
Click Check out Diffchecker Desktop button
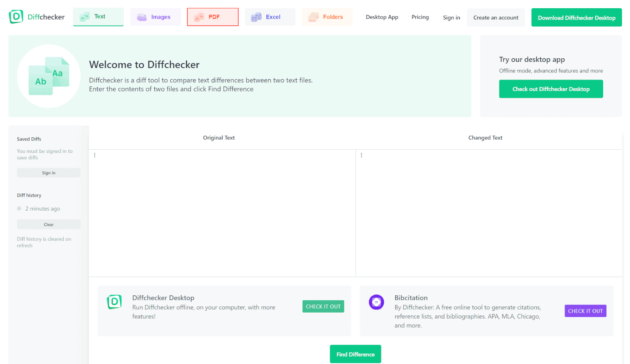click(x=551, y=89)
